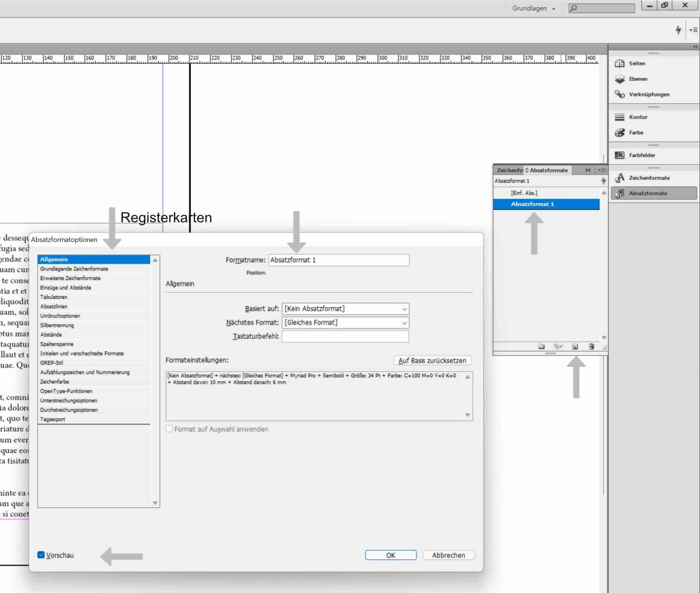Open the Absatzformate panel in the dock
This screenshot has height=593, width=700.
click(x=654, y=193)
